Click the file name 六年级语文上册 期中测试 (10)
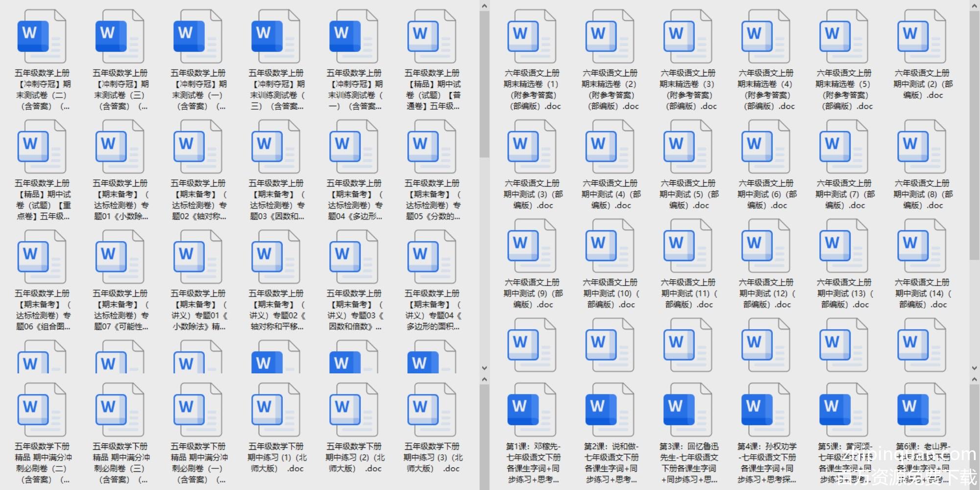Screen dimensions: 980x490 click(x=611, y=294)
